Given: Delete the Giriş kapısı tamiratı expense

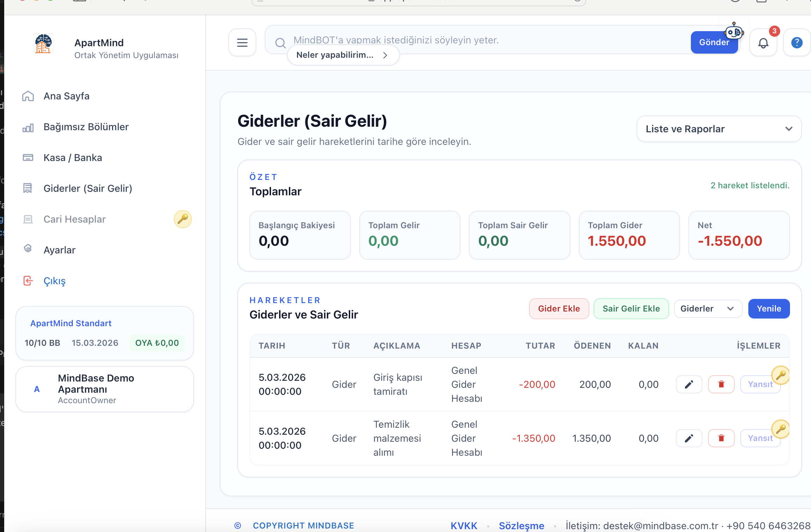Looking at the screenshot, I should click(721, 384).
